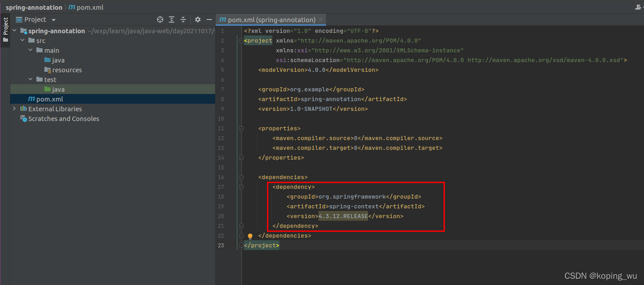644x285 pixels.
Task: Click org.springframework groupId text
Action: [x=352, y=197]
